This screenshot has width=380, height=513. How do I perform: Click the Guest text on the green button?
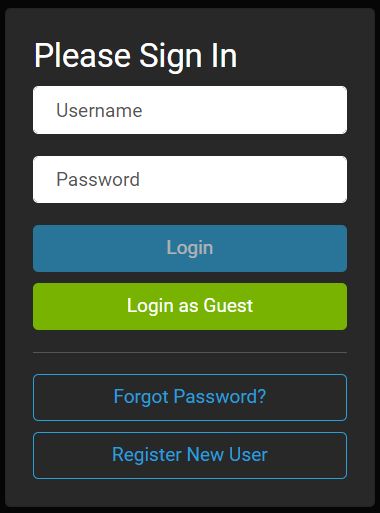click(x=228, y=305)
